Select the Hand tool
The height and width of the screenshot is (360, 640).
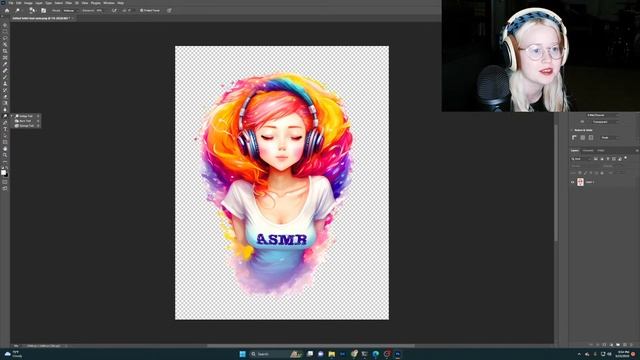tap(5, 149)
